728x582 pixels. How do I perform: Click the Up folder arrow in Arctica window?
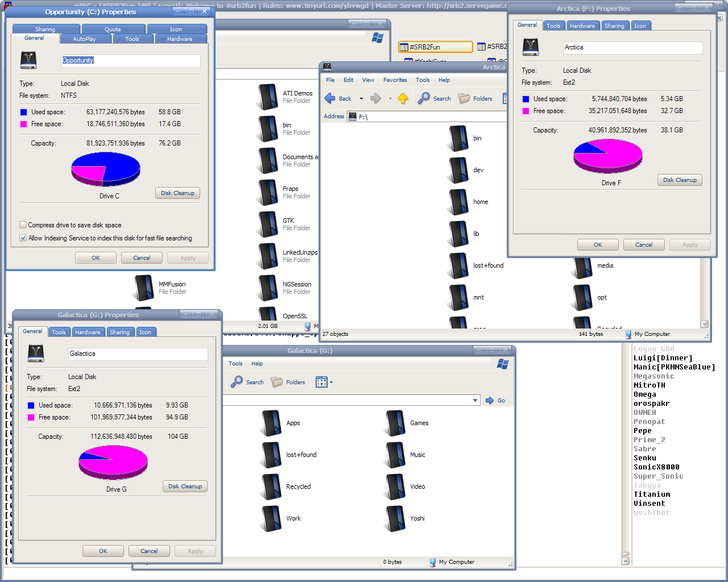click(403, 98)
